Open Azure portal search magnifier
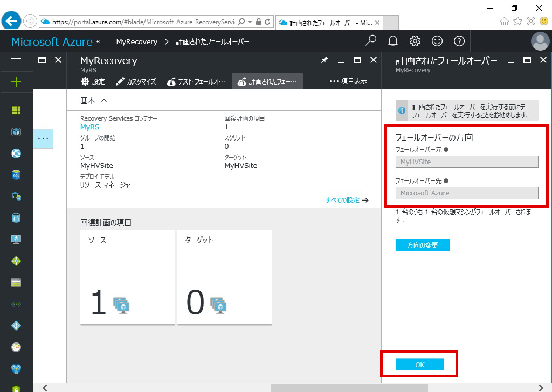This screenshot has height=392, width=552. point(371,41)
